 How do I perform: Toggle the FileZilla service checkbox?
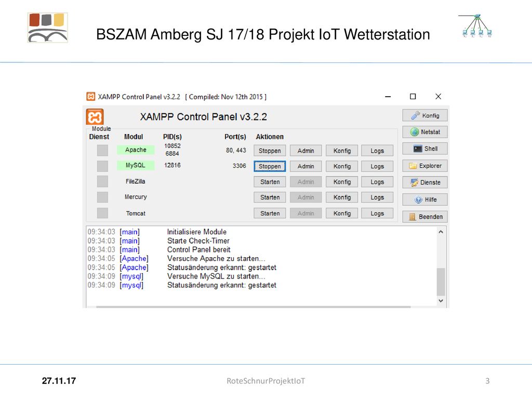102,181
